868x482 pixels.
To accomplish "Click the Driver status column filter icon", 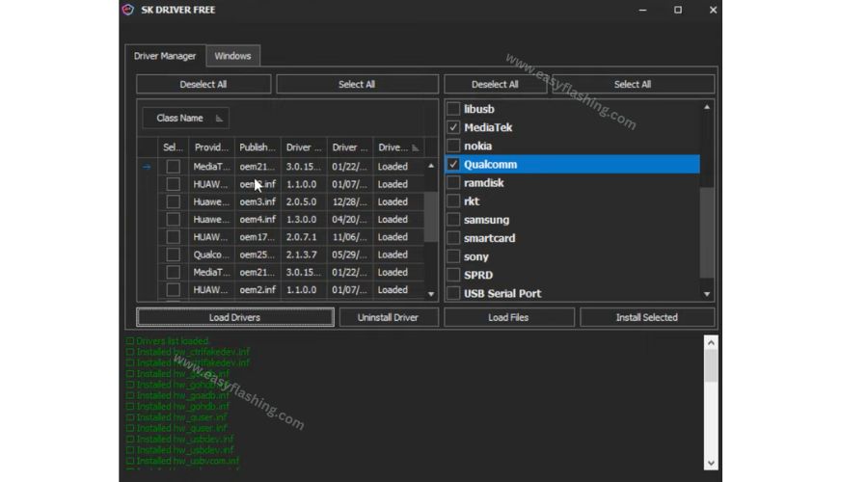I will [x=415, y=147].
